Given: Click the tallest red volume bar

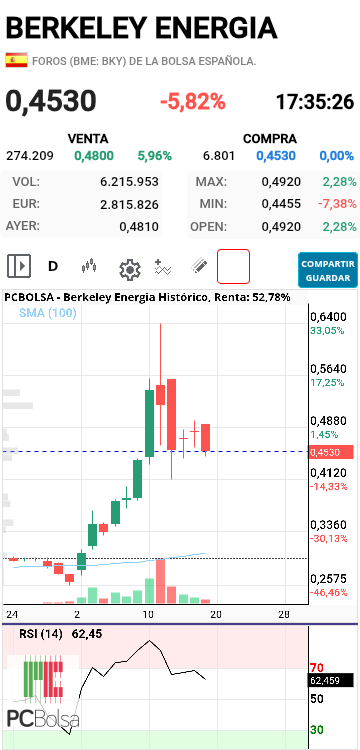Looking at the screenshot, I should (160, 581).
